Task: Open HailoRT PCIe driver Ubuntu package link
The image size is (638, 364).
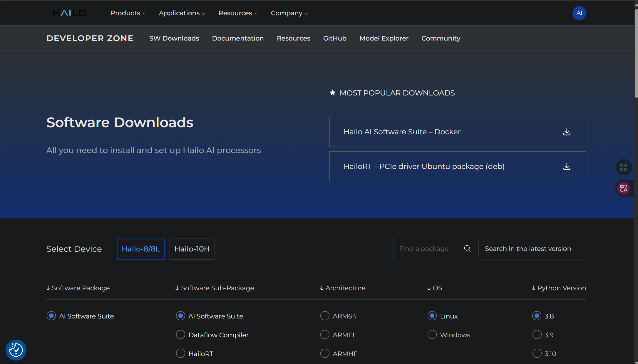Action: click(458, 167)
